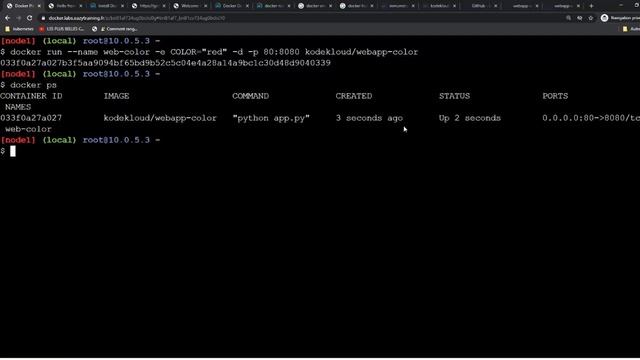Click the full container hash output line

165,63
